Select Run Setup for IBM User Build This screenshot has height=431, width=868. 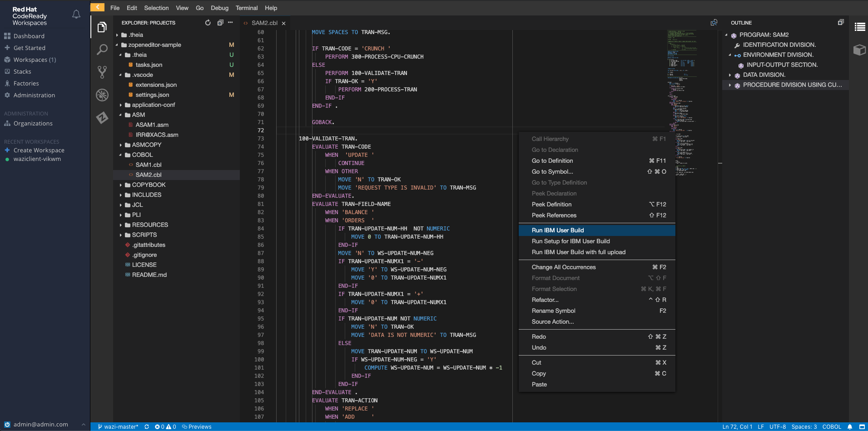point(597,241)
